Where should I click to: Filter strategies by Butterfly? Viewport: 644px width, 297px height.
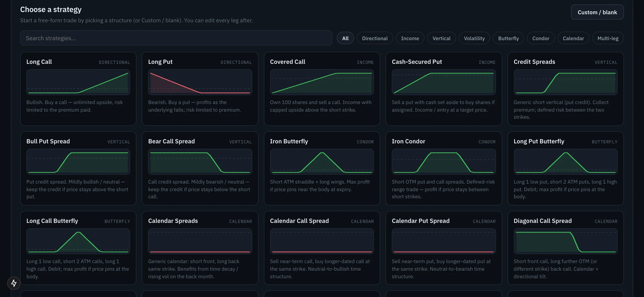(508, 38)
